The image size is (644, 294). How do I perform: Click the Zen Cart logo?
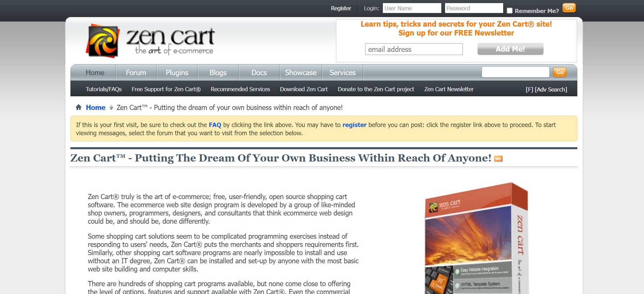pyautogui.click(x=150, y=41)
